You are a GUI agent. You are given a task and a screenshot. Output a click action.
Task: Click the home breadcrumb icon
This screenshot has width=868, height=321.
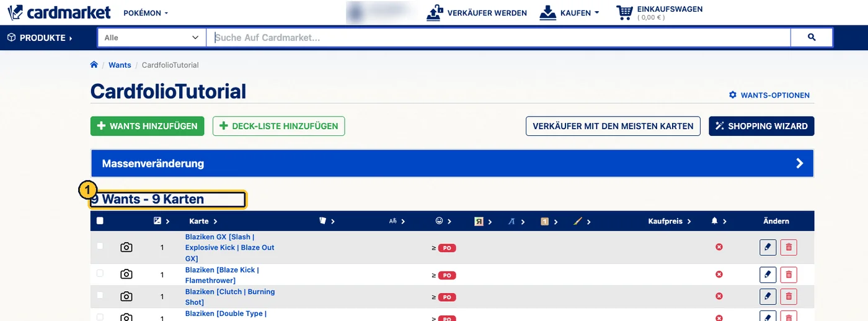click(94, 65)
